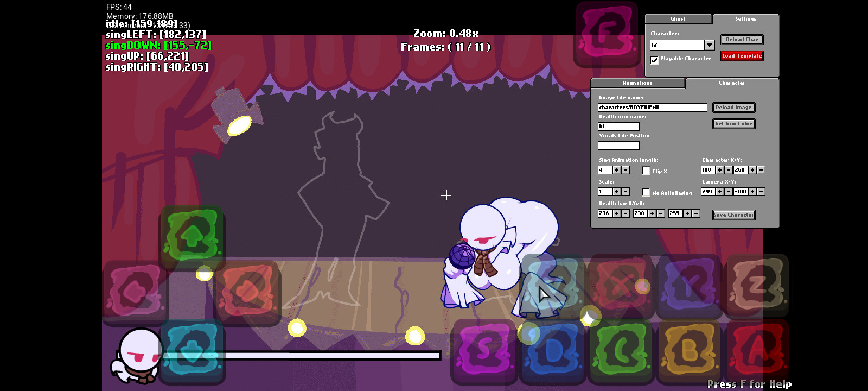This screenshot has height=391, width=868.
Task: Increase Sing Animation length with plus
Action: coord(617,170)
